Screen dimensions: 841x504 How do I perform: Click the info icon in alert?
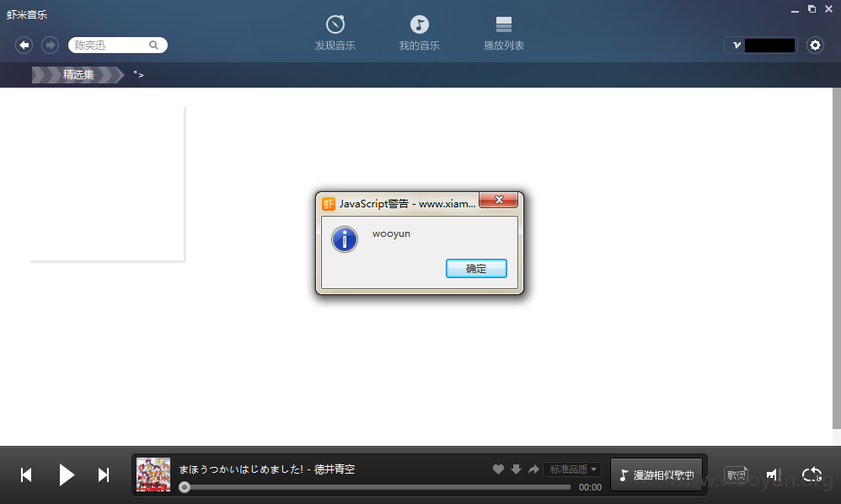(345, 239)
